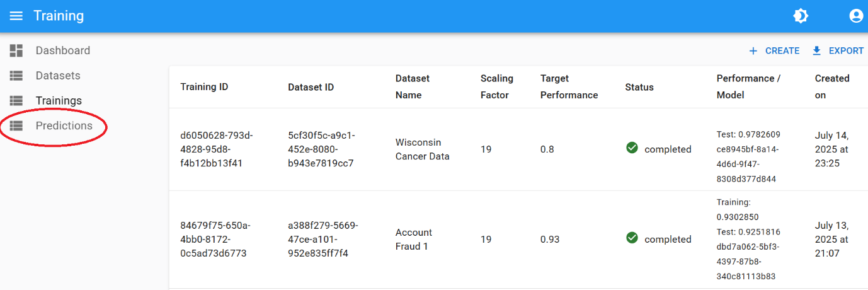Click the green check icon for Wisconsin row
The height and width of the screenshot is (290, 868).
click(632, 148)
